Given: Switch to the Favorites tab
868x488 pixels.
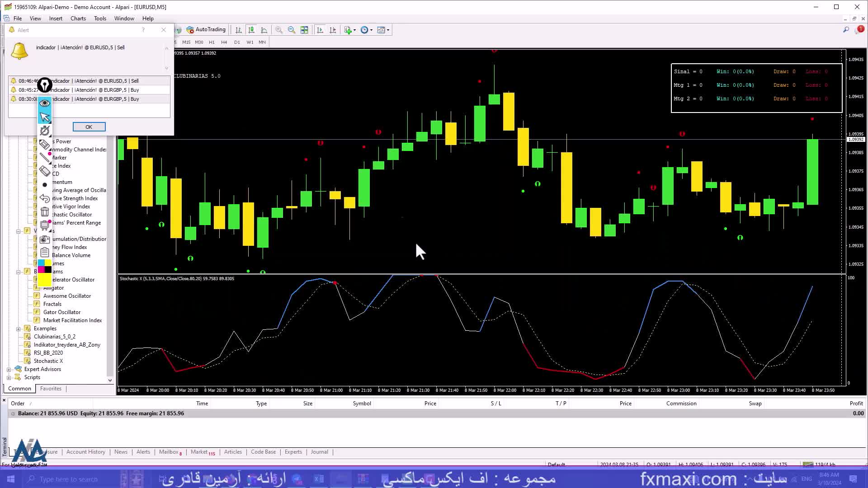Looking at the screenshot, I should 51,389.
